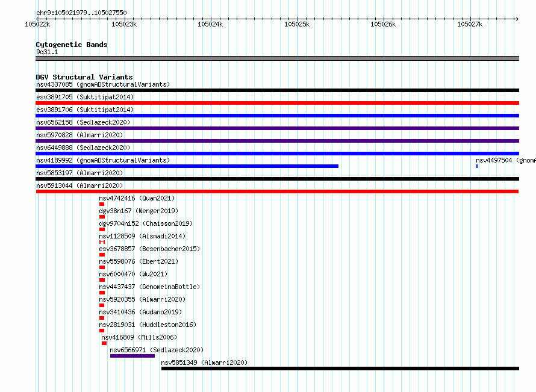The height and width of the screenshot is (392, 536).
Task: Click the nsv6449888 Sedlazeck2020 blue bar
Action: 277,154
